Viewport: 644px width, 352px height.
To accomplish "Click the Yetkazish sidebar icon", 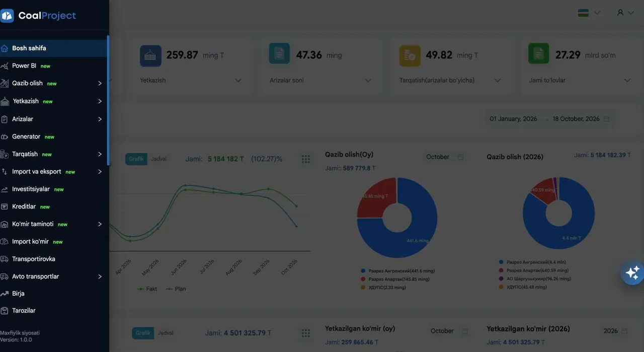I will click(x=5, y=101).
